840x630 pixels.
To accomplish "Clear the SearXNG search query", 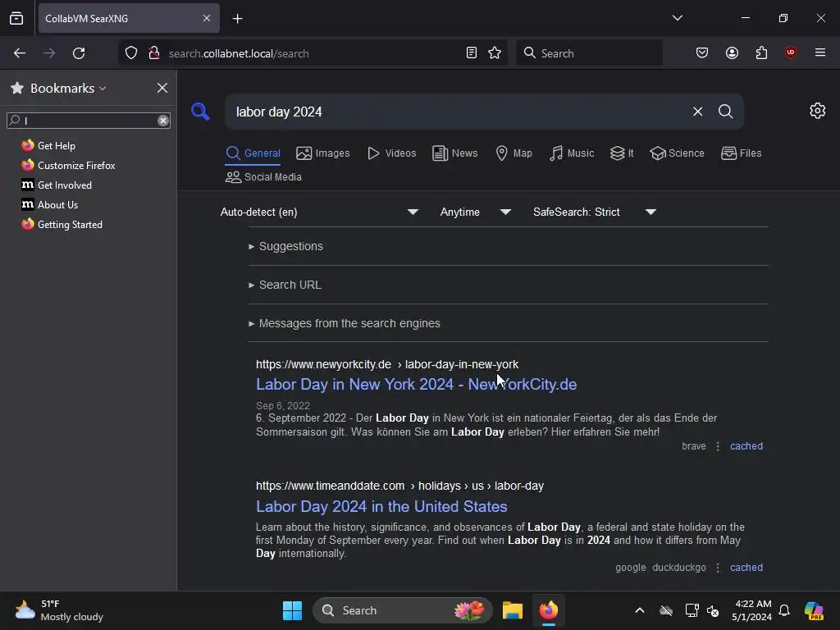I will pyautogui.click(x=697, y=112).
